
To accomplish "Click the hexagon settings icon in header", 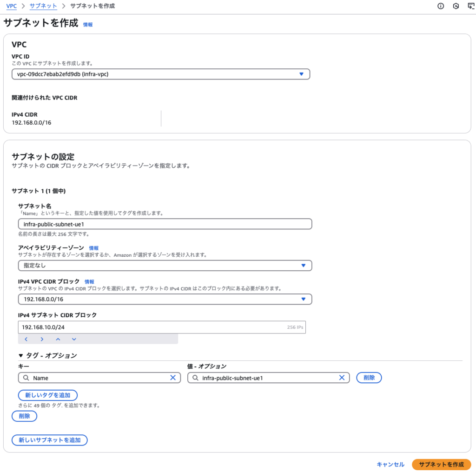I will [x=456, y=6].
